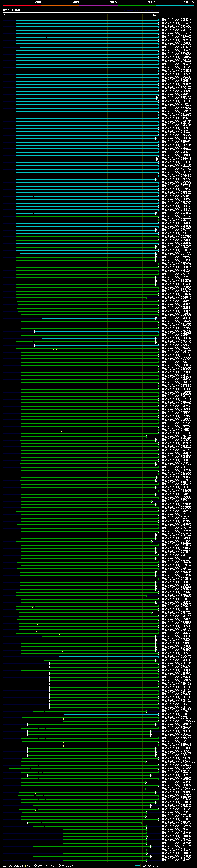Image resolution: width=197 pixels, height=868 pixels.
Task: Select the UniRef100_C6T411 label
Action: click(x=177, y=501)
